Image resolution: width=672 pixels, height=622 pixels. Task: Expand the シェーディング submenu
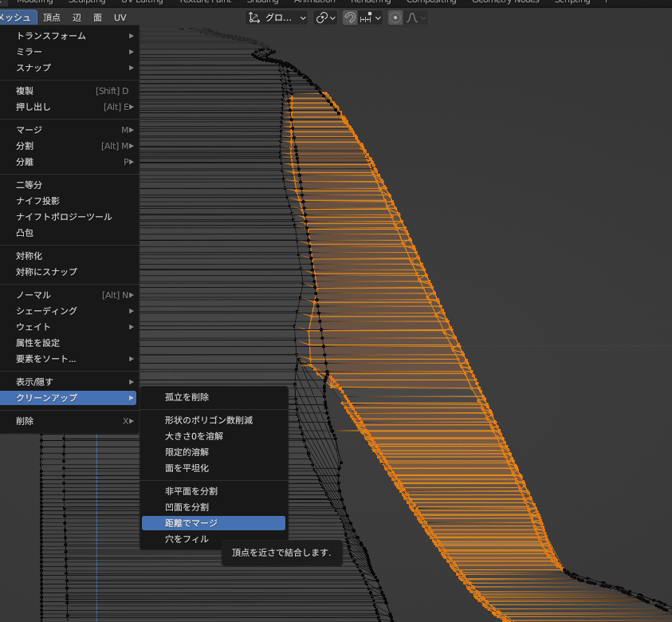point(69,311)
